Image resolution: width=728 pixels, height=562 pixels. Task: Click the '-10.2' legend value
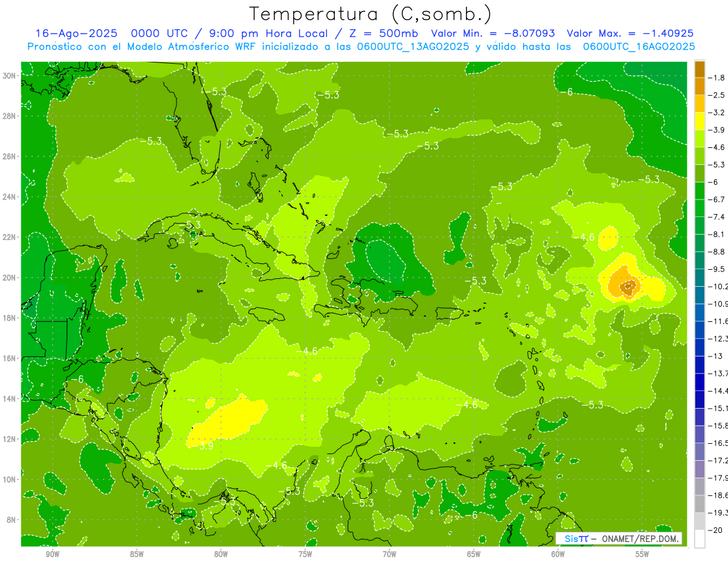tap(718, 286)
